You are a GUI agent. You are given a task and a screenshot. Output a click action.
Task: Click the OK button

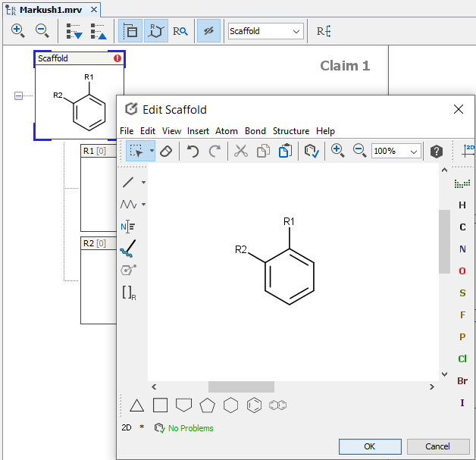[370, 446]
